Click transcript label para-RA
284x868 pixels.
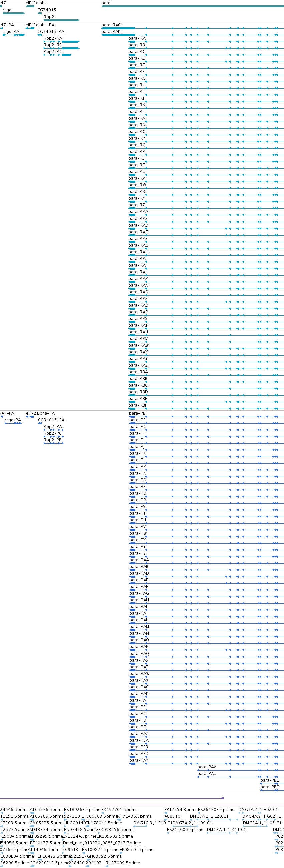[x=137, y=38]
